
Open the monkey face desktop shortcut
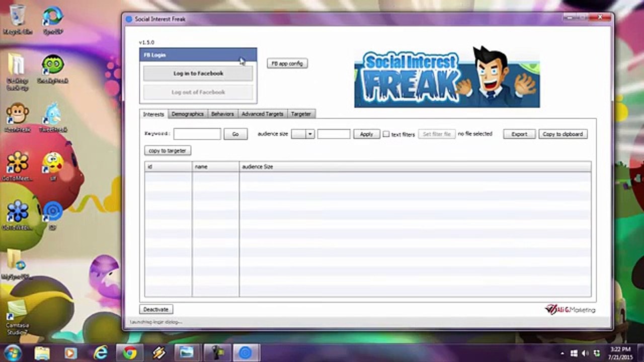pyautogui.click(x=18, y=118)
